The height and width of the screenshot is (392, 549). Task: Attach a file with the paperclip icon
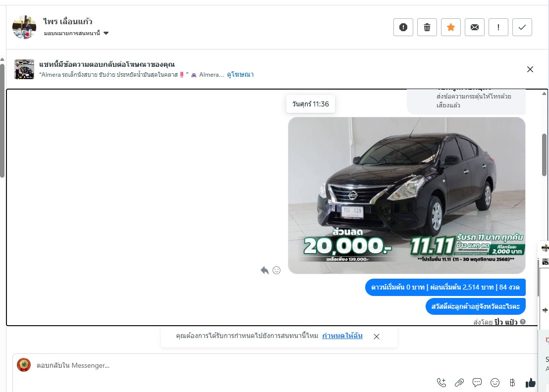459,383
